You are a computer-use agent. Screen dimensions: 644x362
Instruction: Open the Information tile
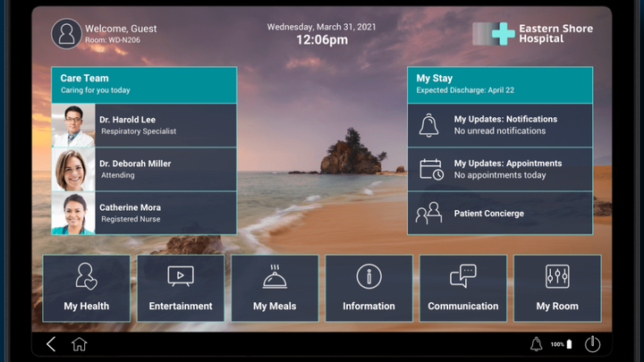point(369,288)
